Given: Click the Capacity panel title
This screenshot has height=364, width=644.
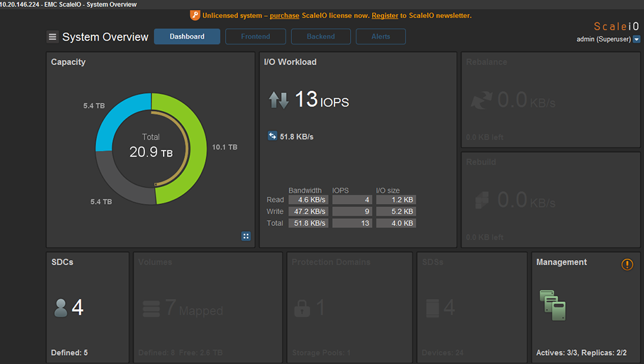Looking at the screenshot, I should (68, 62).
